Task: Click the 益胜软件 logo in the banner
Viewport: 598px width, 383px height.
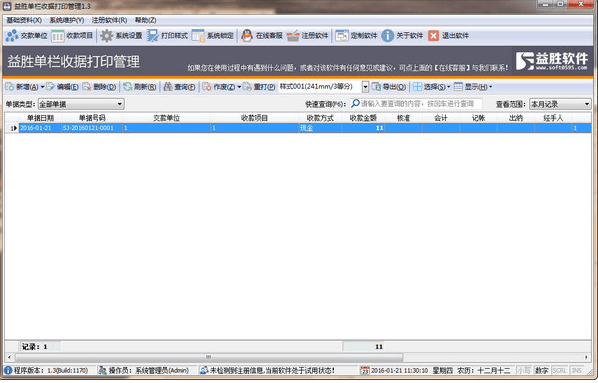Action: pos(551,61)
